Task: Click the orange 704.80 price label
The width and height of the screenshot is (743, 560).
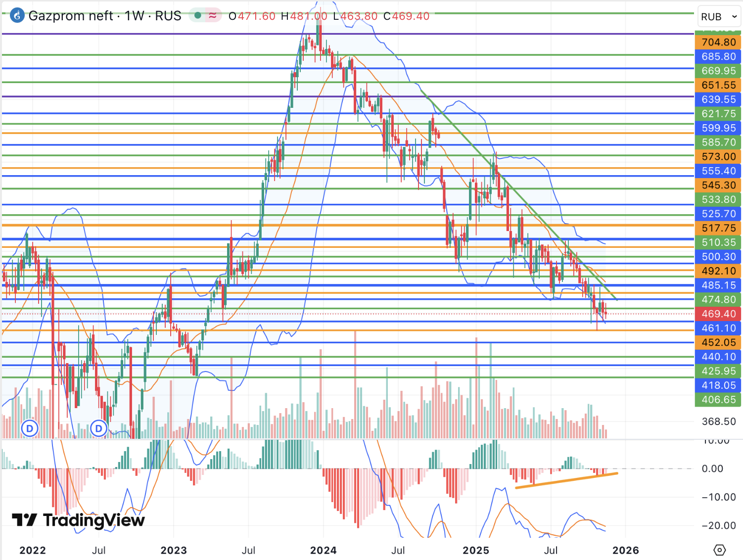Action: pos(718,43)
